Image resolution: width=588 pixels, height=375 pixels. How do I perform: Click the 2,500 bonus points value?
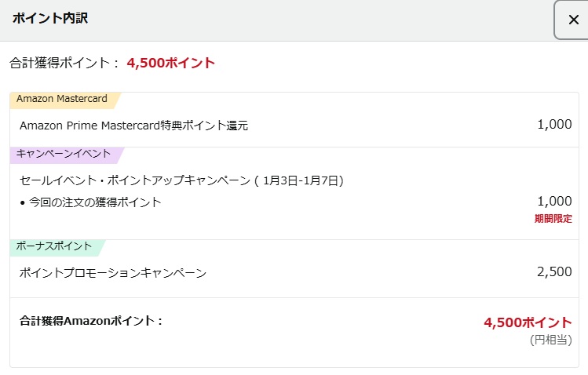[554, 272]
